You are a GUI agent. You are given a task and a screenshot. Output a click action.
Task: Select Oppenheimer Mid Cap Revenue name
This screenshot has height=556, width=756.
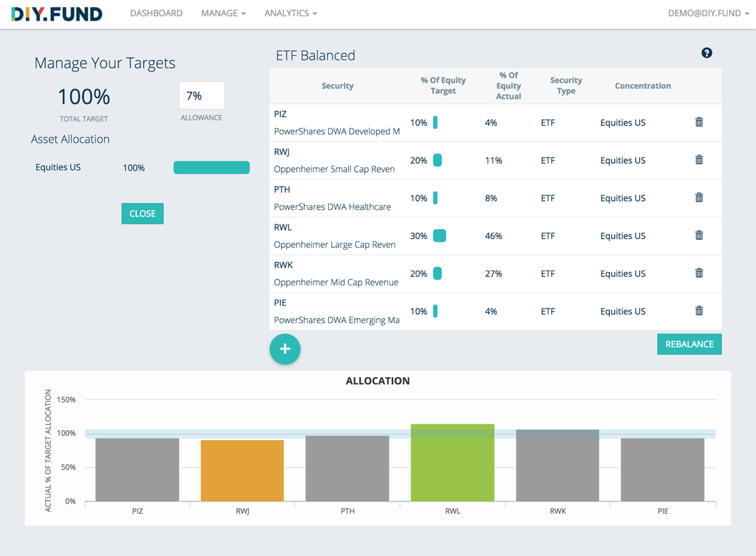pyautogui.click(x=336, y=283)
